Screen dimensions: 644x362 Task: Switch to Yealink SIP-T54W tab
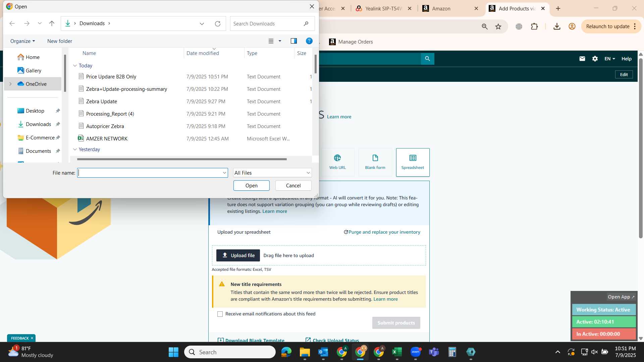click(383, 9)
